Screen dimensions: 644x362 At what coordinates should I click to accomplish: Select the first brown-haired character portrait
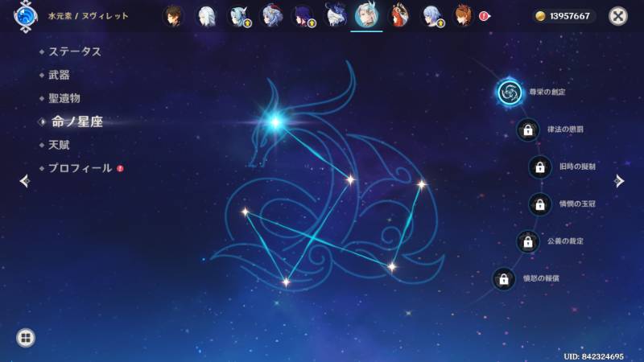coord(173,16)
